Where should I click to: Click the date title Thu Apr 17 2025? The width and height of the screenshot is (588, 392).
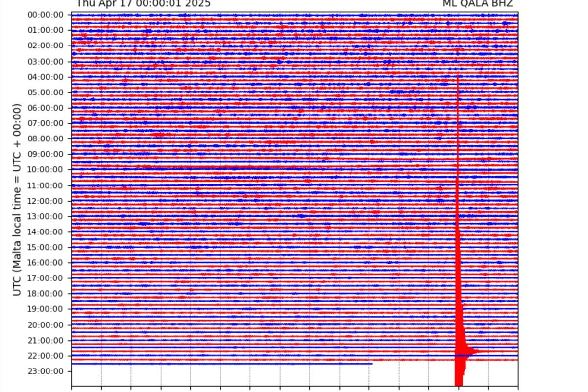tap(143, 4)
